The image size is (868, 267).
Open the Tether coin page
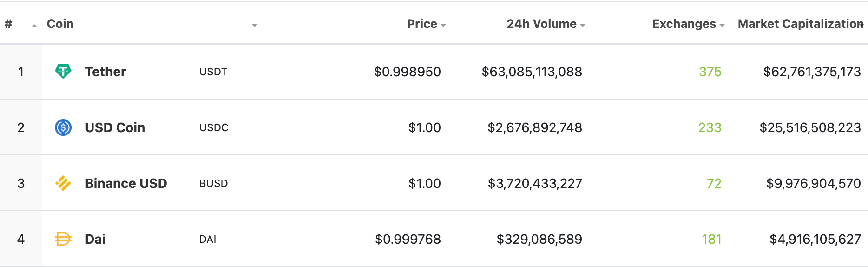pyautogui.click(x=105, y=72)
